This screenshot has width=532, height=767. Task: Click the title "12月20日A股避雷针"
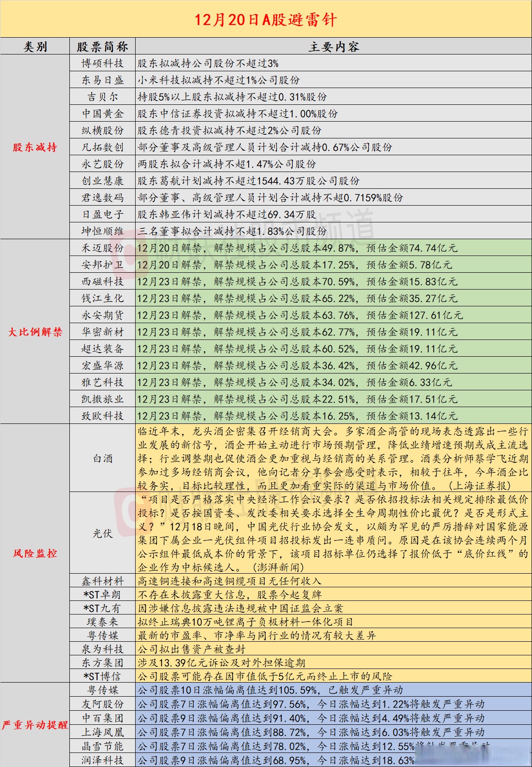[x=266, y=20]
